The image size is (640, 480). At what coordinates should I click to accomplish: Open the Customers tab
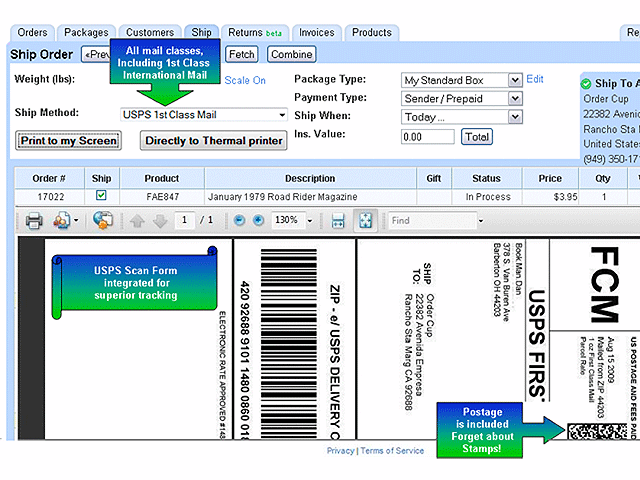pos(149,33)
